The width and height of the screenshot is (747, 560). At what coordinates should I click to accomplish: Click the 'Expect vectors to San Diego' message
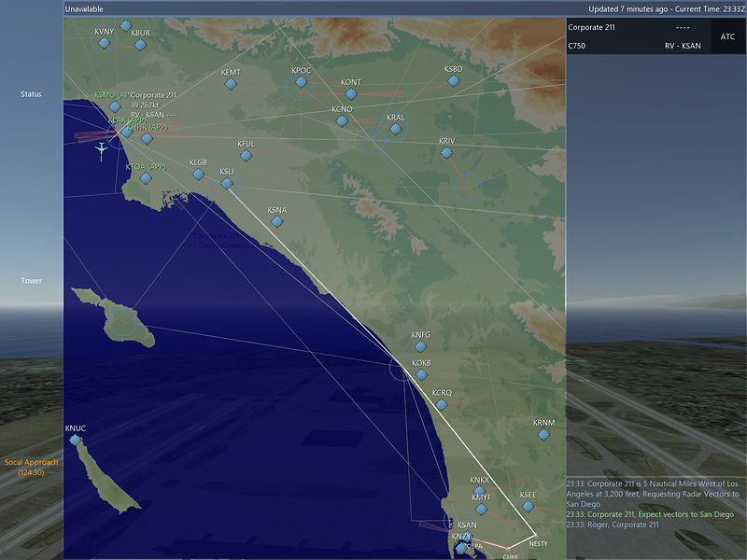pos(649,514)
